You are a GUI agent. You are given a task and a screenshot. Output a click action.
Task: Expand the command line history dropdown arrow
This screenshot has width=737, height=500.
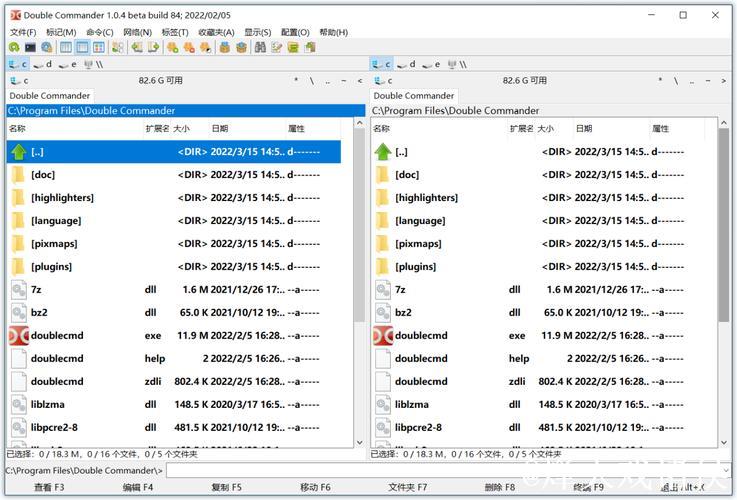[726, 470]
